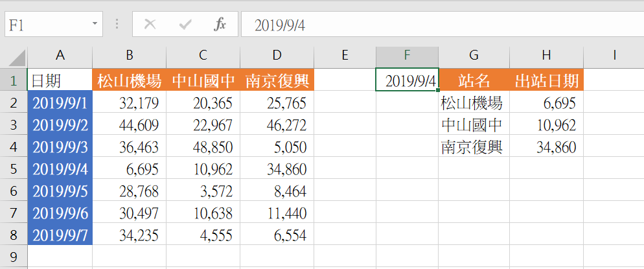Click the orange 松山機場 header cell in B1
Screen dimensions: 644x269
130,80
